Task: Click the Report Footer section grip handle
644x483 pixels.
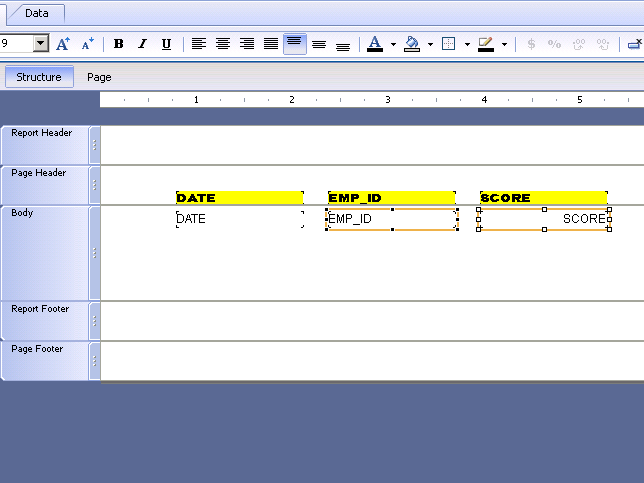Action: 95,321
